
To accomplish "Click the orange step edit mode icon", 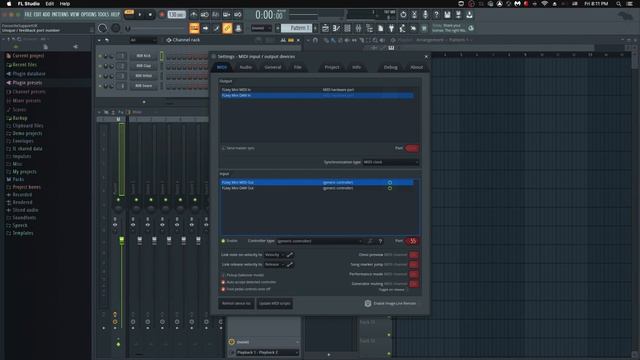I will coord(194,28).
